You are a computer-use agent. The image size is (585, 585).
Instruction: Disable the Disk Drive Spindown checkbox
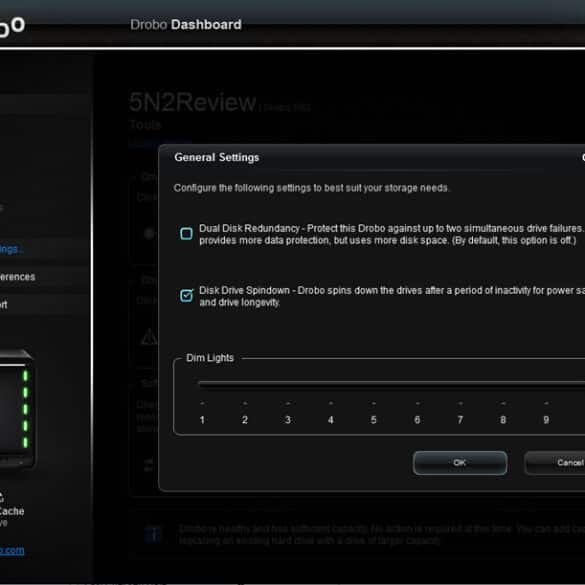click(186, 295)
